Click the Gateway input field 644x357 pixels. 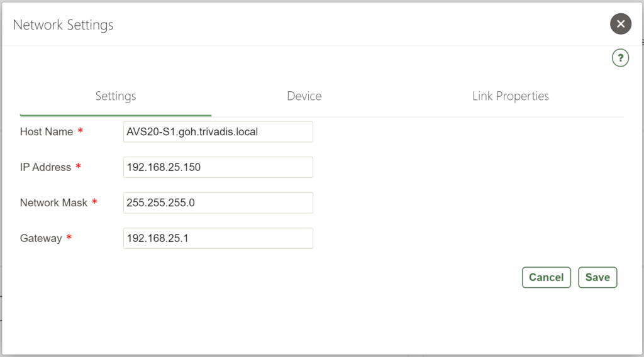click(218, 238)
